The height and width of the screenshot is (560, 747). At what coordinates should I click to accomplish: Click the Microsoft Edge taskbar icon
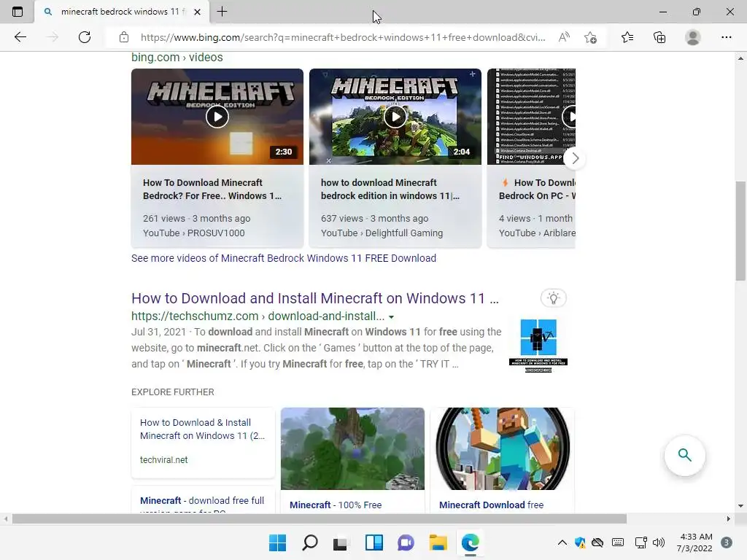click(x=471, y=542)
